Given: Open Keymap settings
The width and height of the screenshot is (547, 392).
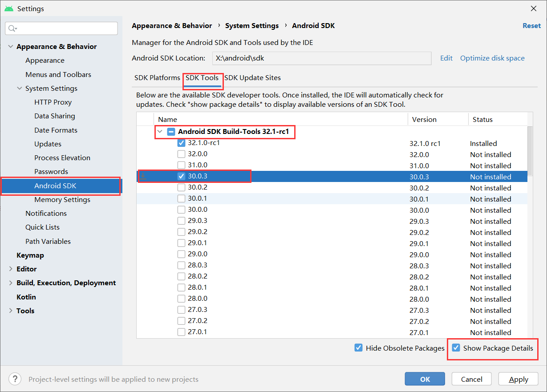Looking at the screenshot, I should pos(30,255).
